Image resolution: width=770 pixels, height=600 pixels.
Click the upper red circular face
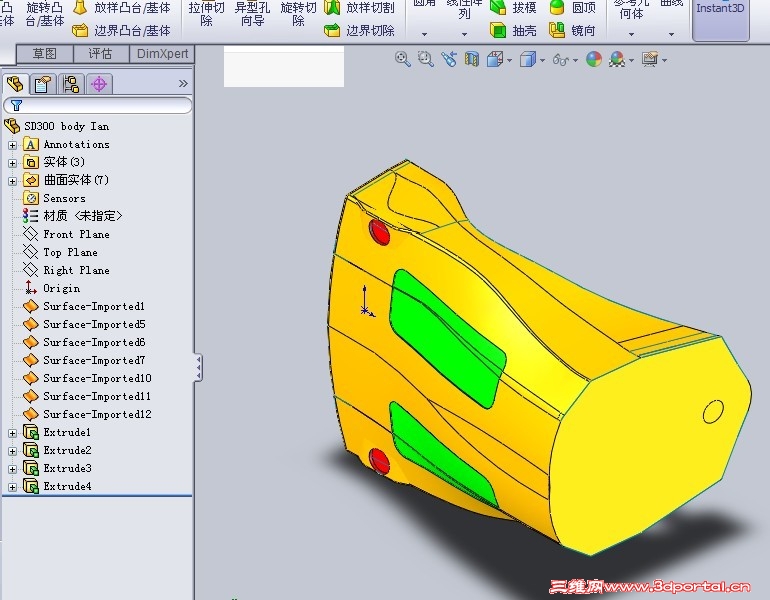click(x=379, y=232)
